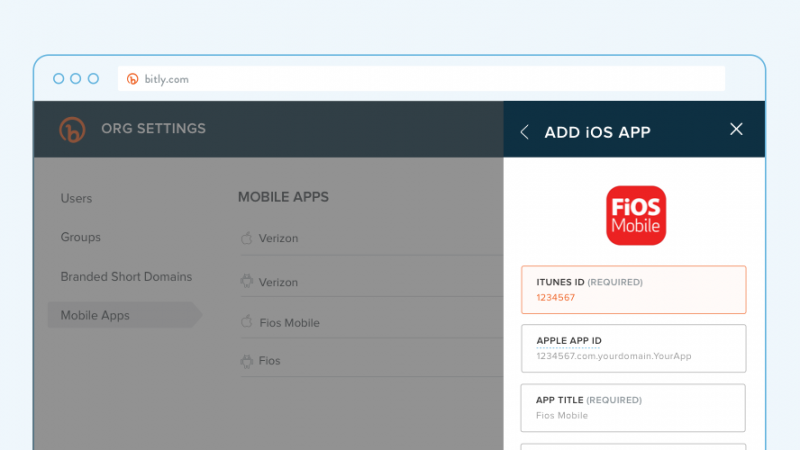Click the Apple icon beside Fios Mobile
This screenshot has height=450, width=800.
point(246,321)
